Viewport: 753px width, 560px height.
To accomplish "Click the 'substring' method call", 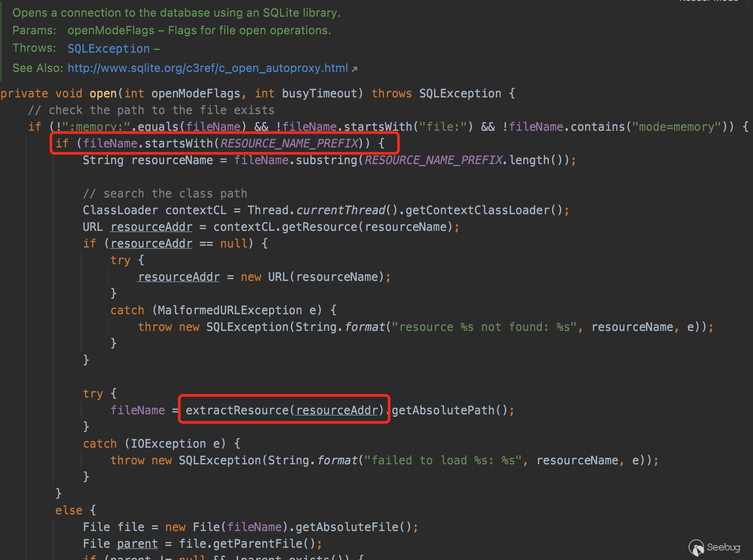I will (326, 160).
